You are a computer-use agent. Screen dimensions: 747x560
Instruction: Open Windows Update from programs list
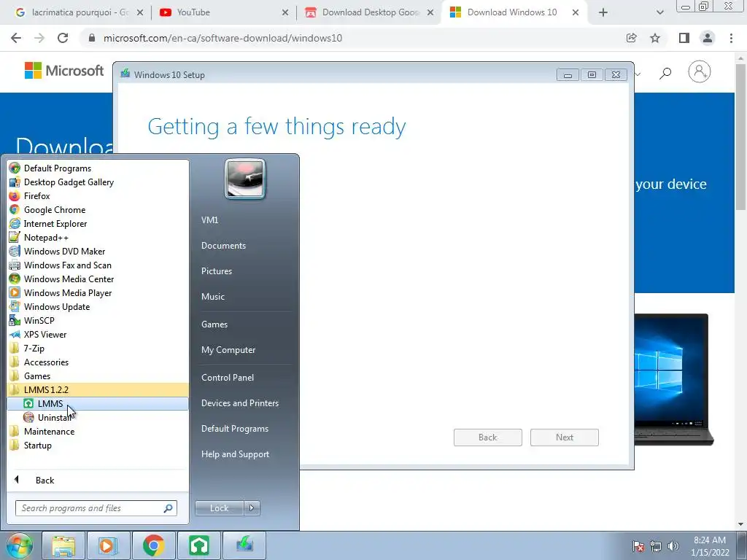coord(57,307)
